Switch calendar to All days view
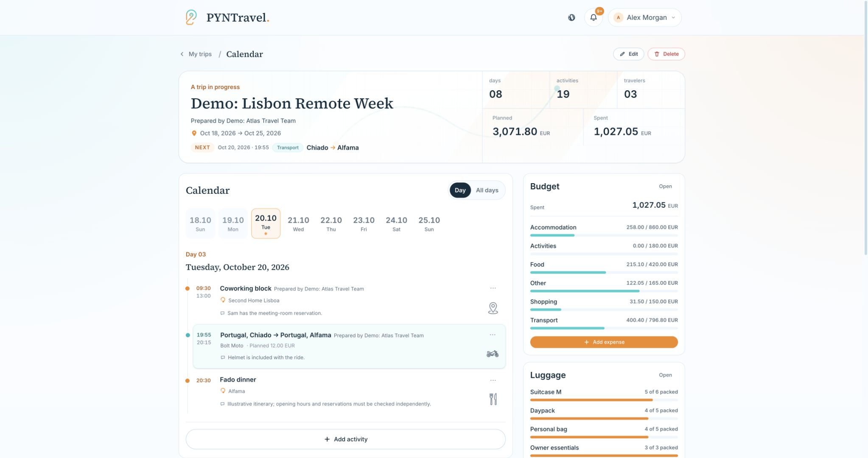 (x=487, y=190)
